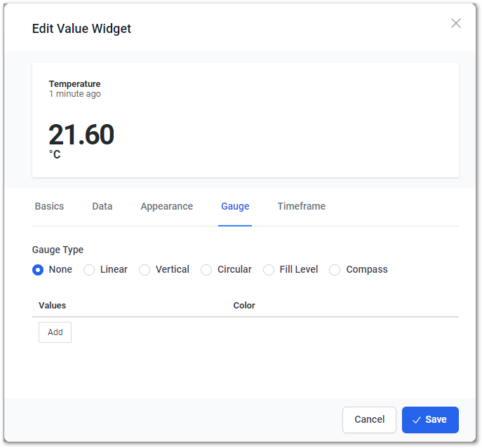Click the Values column header

pos(52,305)
